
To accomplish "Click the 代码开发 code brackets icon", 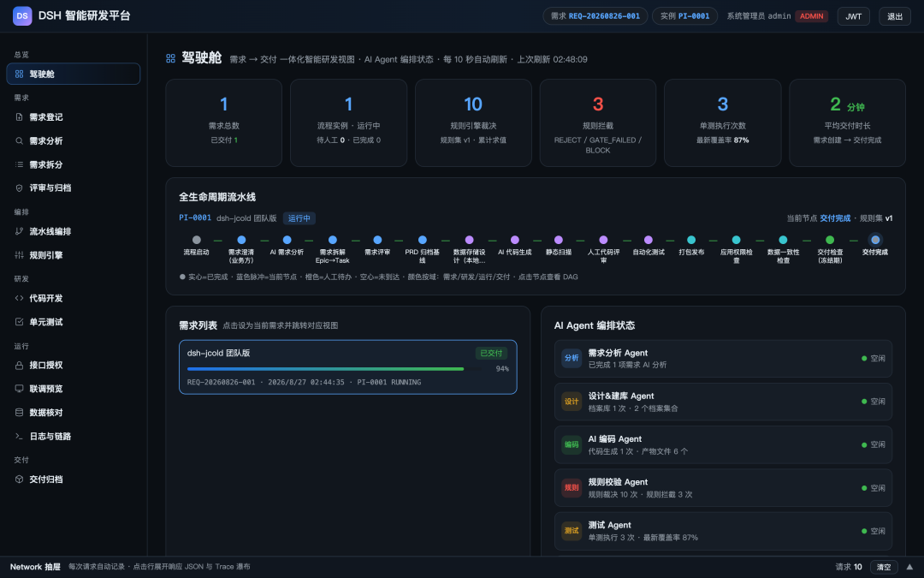I will pyautogui.click(x=19, y=299).
